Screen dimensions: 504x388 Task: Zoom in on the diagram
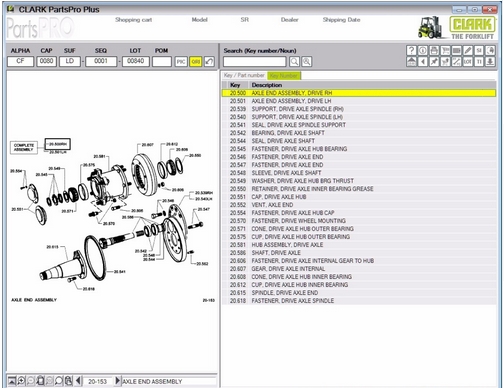tap(21, 381)
